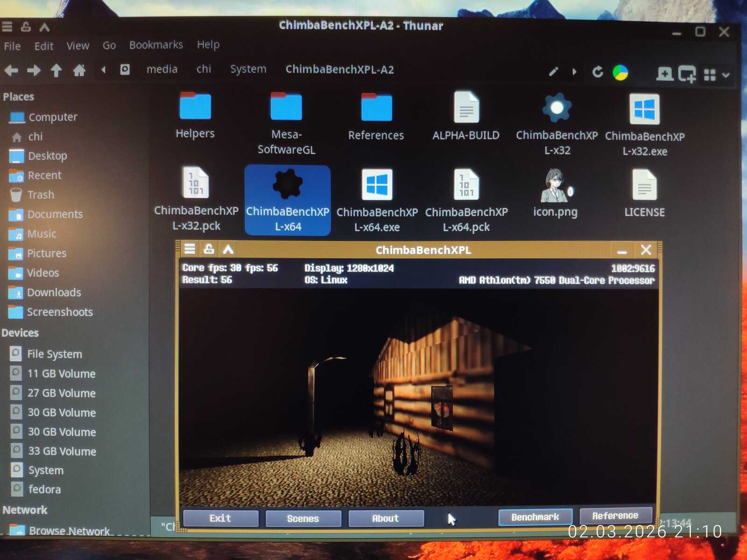Select the Mesa-SoftwareGL folder
Viewport: 747px width, 560px height.
click(286, 123)
